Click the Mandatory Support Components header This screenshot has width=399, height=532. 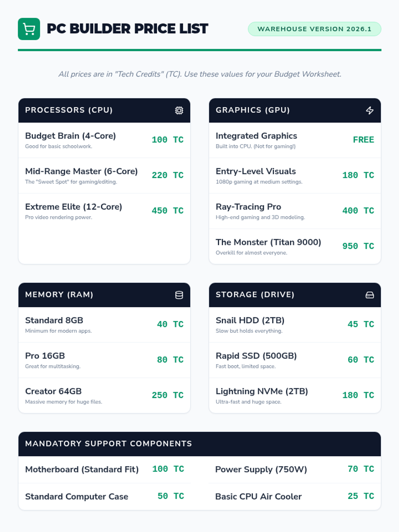click(199, 444)
